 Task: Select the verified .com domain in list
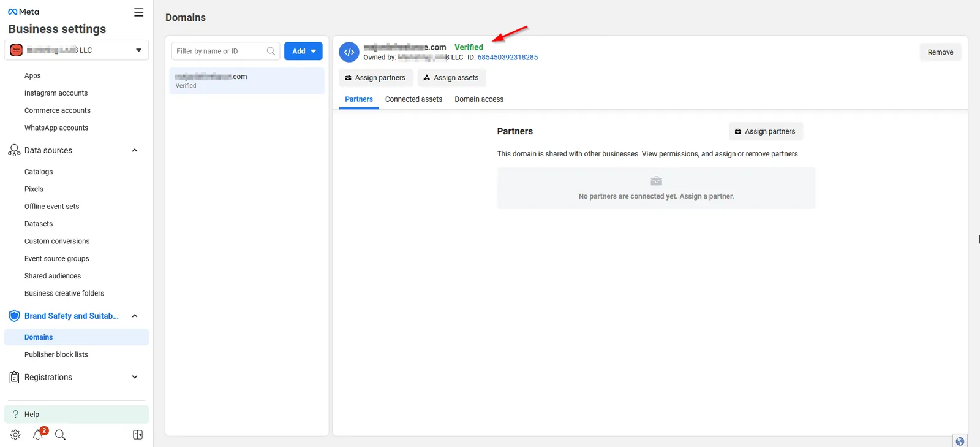(247, 80)
